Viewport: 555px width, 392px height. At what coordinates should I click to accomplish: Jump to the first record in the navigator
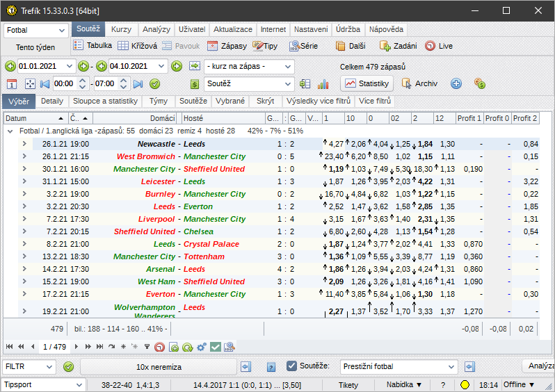coord(10,347)
